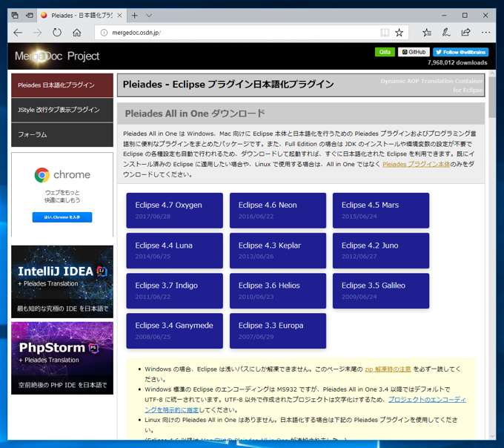Screen dimensions: 504x448
Task: Open the home page via house icon
Action: pos(76,33)
